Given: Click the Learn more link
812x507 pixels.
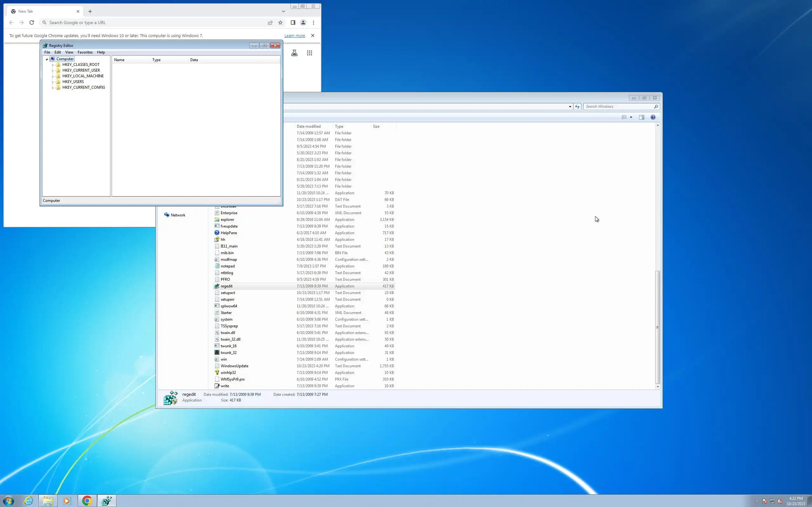Looking at the screenshot, I should 294,35.
